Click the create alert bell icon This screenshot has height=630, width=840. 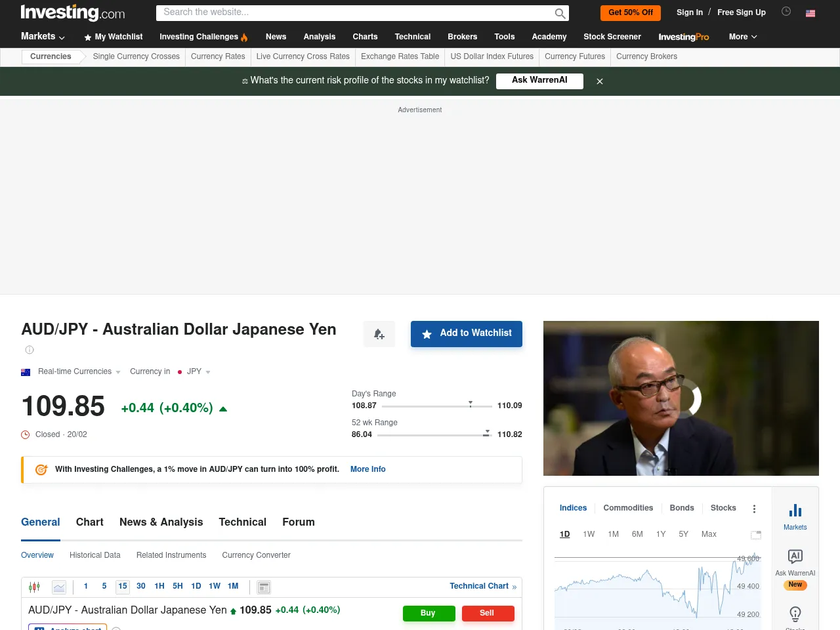pyautogui.click(x=379, y=334)
